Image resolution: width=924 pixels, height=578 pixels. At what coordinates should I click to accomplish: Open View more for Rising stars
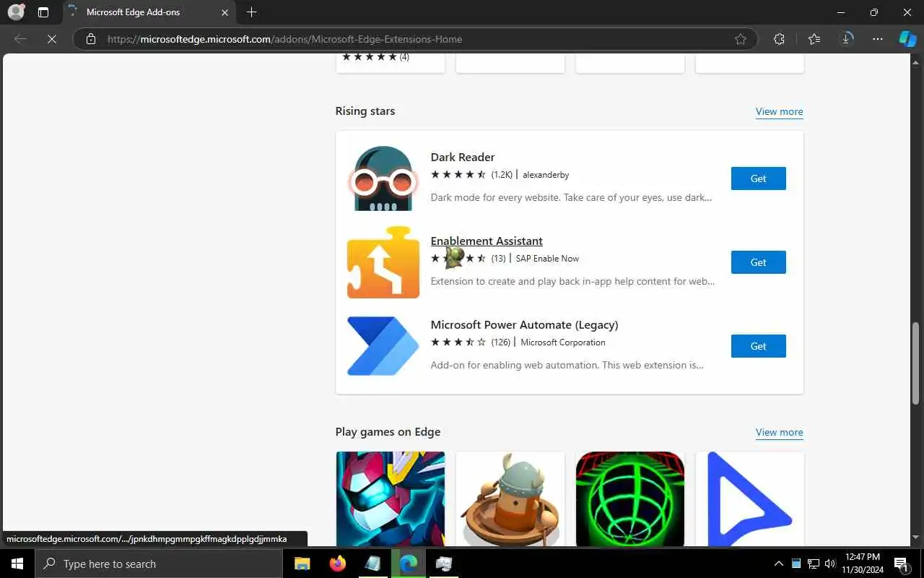(x=779, y=111)
